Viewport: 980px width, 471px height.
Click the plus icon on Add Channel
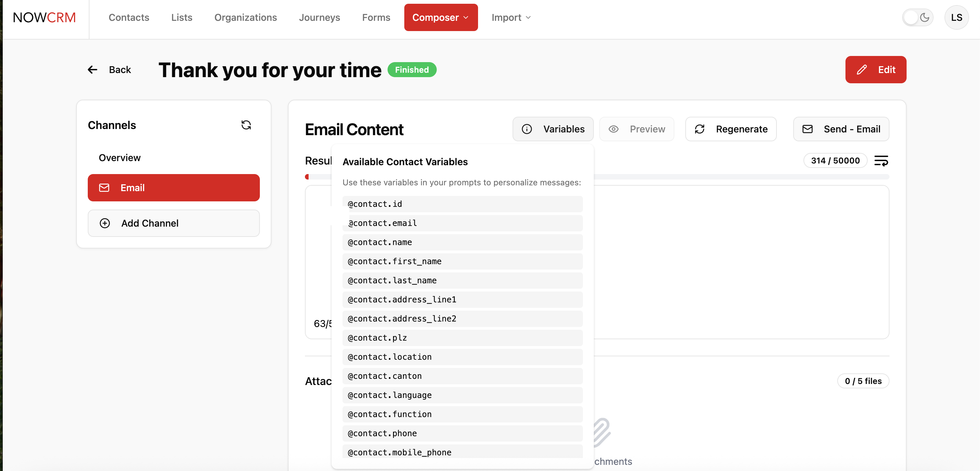tap(104, 223)
